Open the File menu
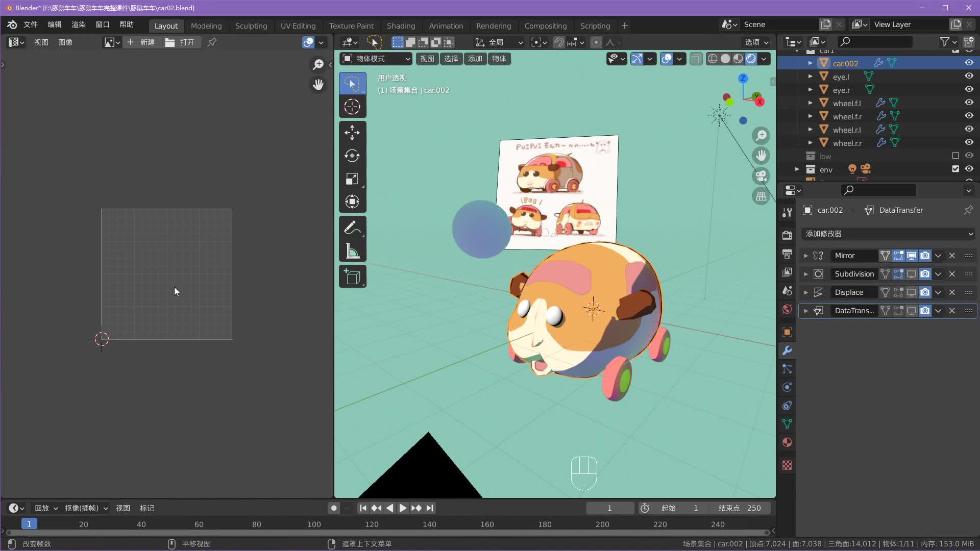980x551 pixels. click(31, 24)
